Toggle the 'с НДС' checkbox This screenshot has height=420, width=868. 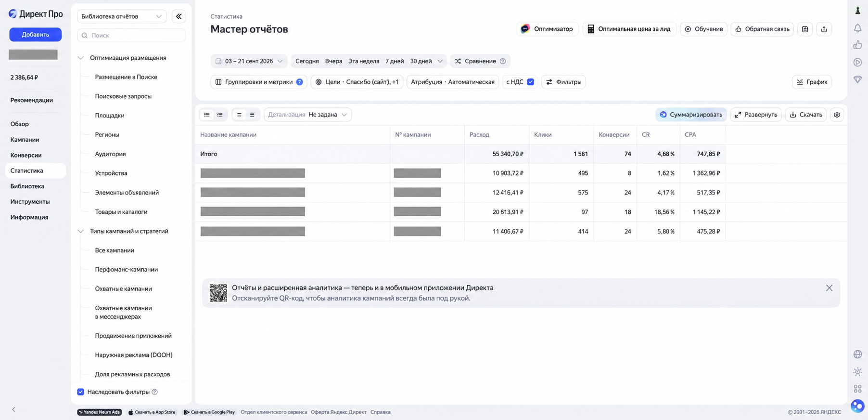530,82
